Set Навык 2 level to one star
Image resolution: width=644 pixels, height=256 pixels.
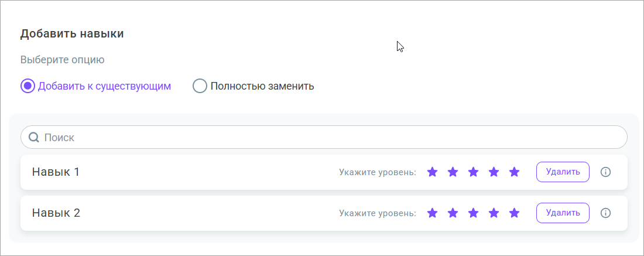[432, 213]
